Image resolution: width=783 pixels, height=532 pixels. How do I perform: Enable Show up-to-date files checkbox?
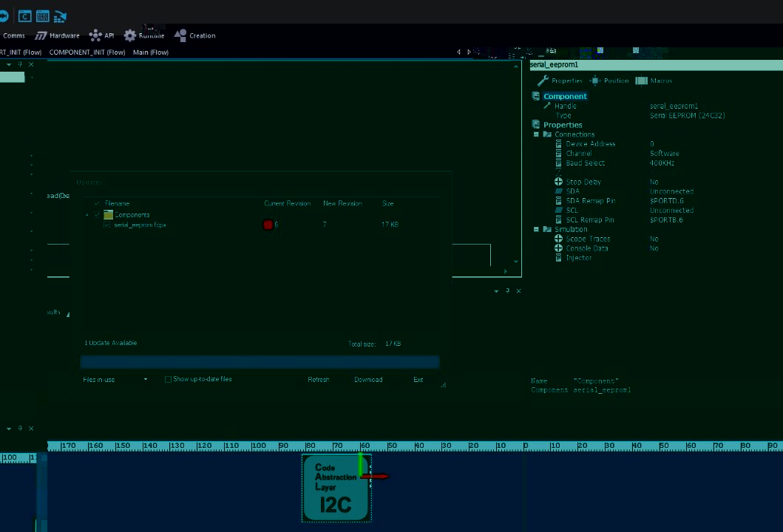169,379
